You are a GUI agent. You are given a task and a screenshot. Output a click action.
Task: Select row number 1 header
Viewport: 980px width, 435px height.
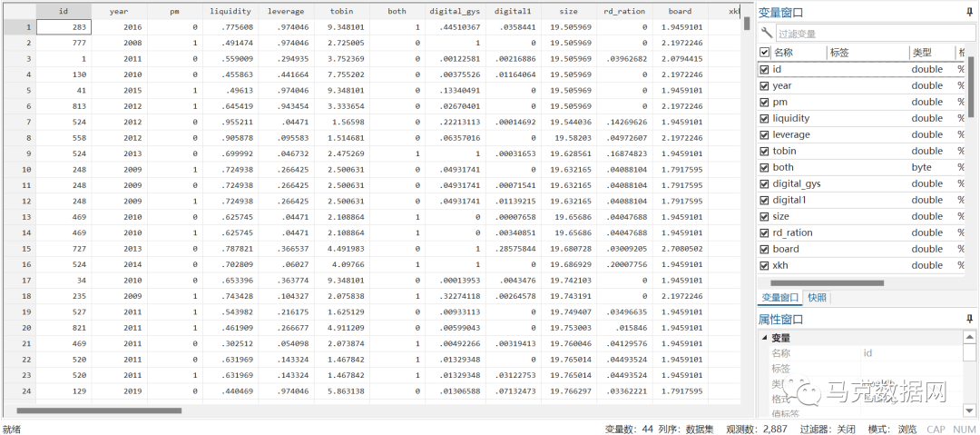19,26
